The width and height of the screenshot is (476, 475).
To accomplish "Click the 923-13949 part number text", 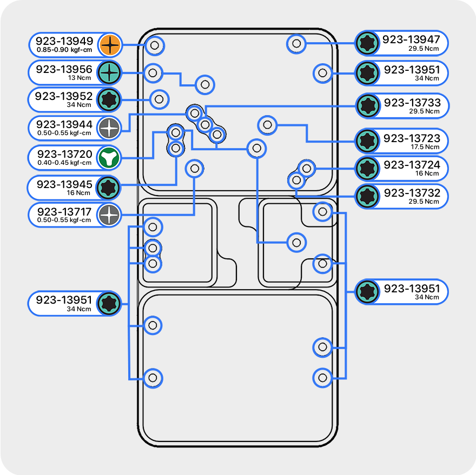I will [64, 41].
